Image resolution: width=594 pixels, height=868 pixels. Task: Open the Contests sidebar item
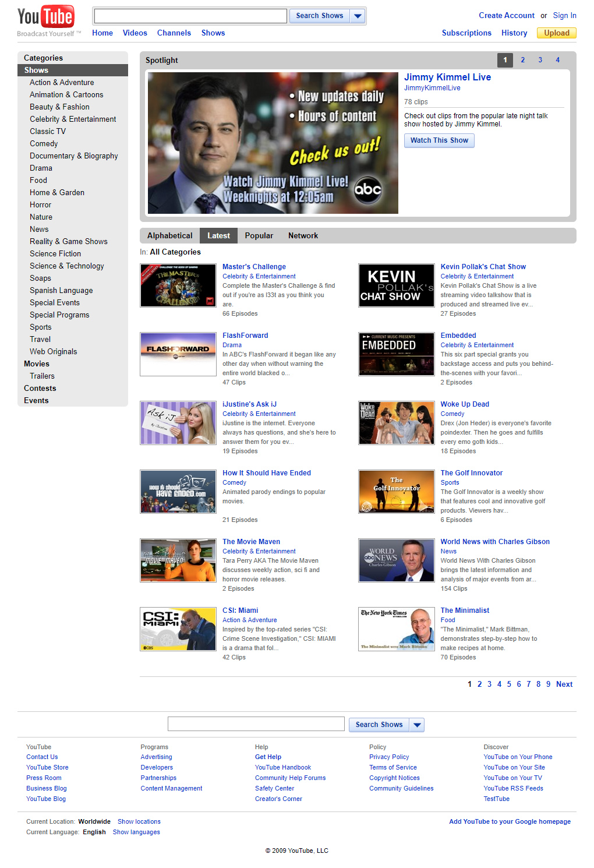coord(40,389)
